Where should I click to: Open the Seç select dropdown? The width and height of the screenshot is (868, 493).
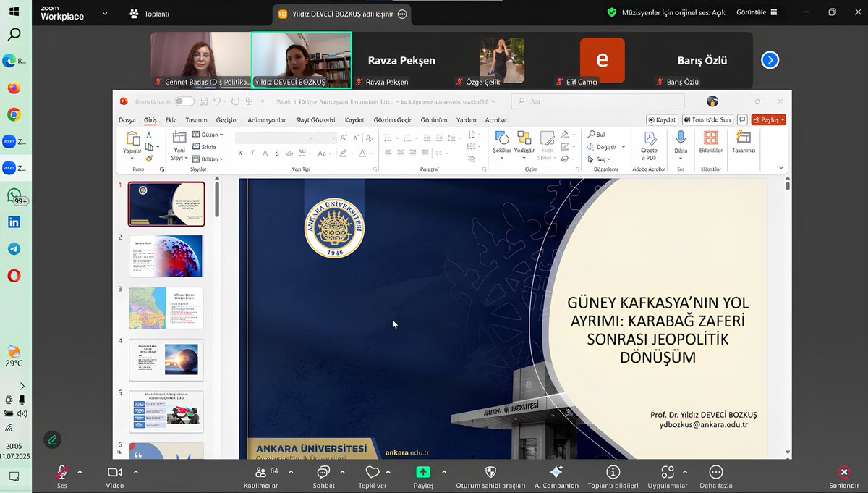click(x=600, y=159)
